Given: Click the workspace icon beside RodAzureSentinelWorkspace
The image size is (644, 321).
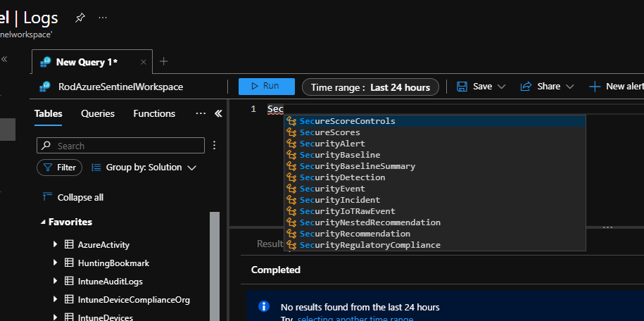Looking at the screenshot, I should pos(45,87).
